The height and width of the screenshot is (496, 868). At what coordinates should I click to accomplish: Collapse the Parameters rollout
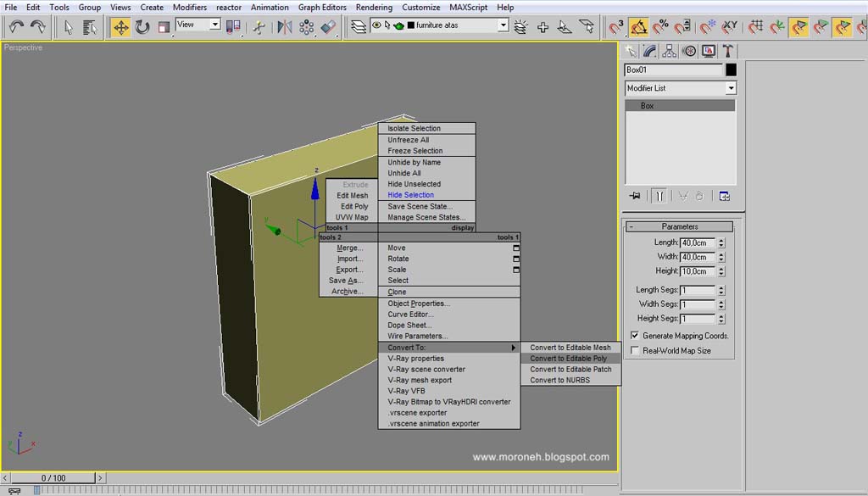(679, 226)
